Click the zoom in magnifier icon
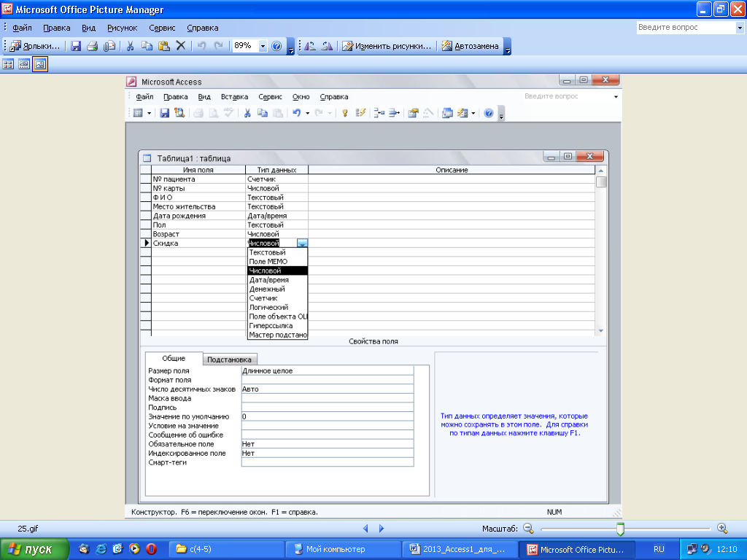Screen dimensions: 747x560 pos(722,528)
